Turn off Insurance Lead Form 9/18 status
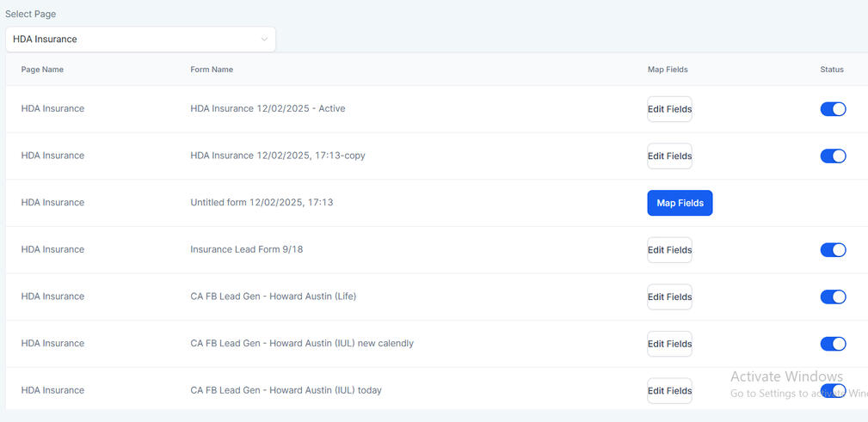868x422 pixels. [833, 250]
